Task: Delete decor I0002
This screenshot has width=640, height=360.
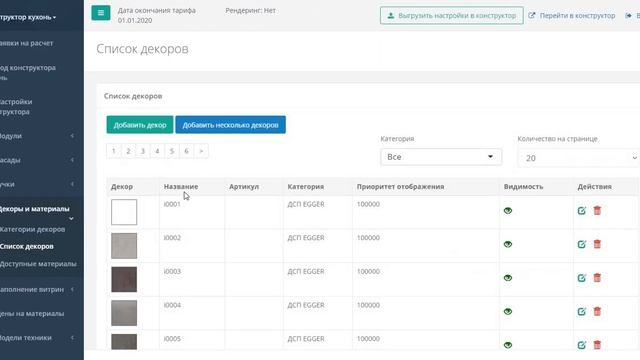Action: (597, 244)
